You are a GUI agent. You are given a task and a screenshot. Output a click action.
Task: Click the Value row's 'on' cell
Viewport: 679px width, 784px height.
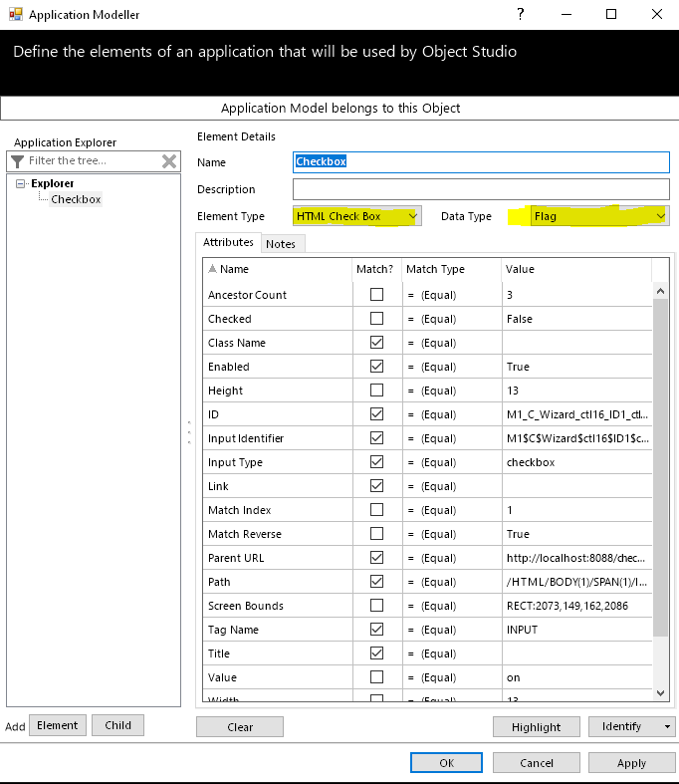point(577,677)
